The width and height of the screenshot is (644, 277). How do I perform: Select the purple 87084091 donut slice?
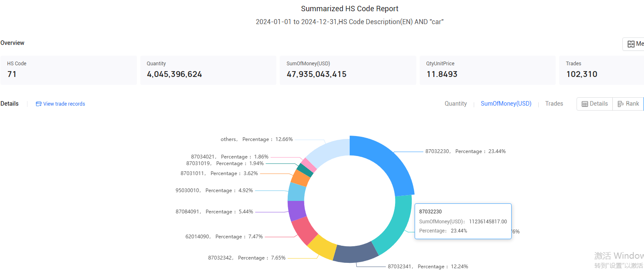point(297,210)
